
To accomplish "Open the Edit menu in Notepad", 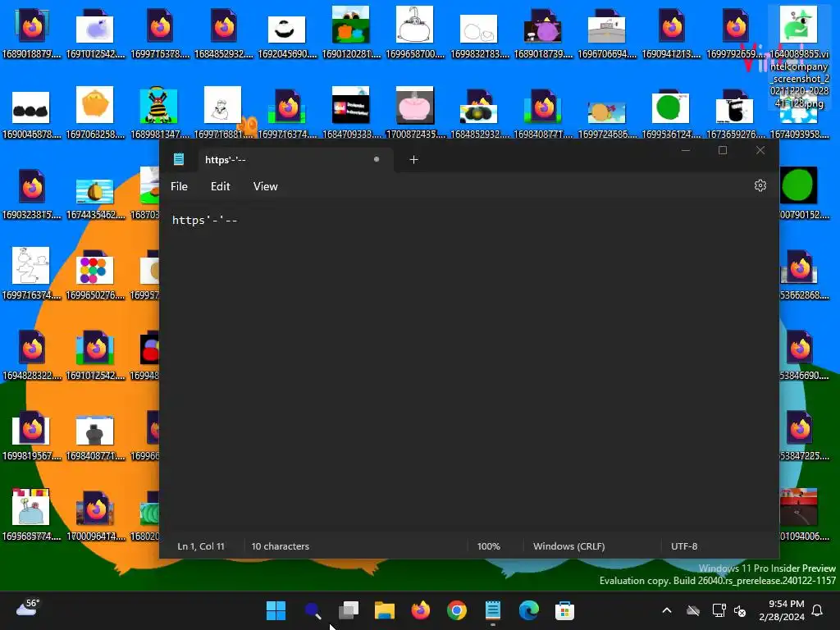I will 220,186.
